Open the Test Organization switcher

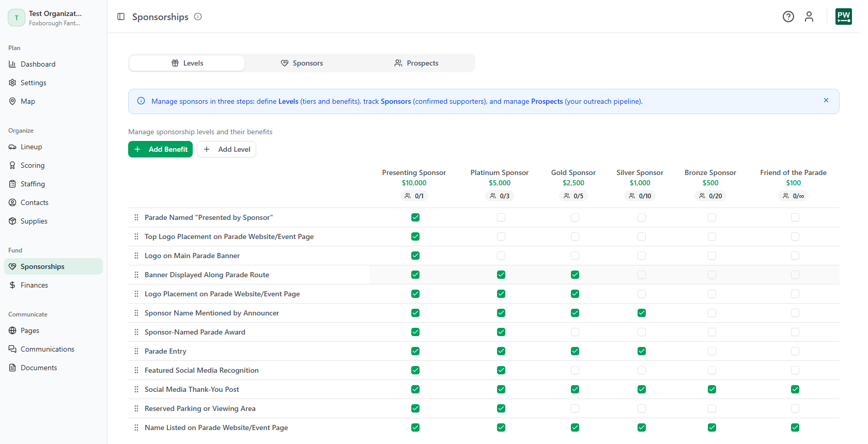53,18
